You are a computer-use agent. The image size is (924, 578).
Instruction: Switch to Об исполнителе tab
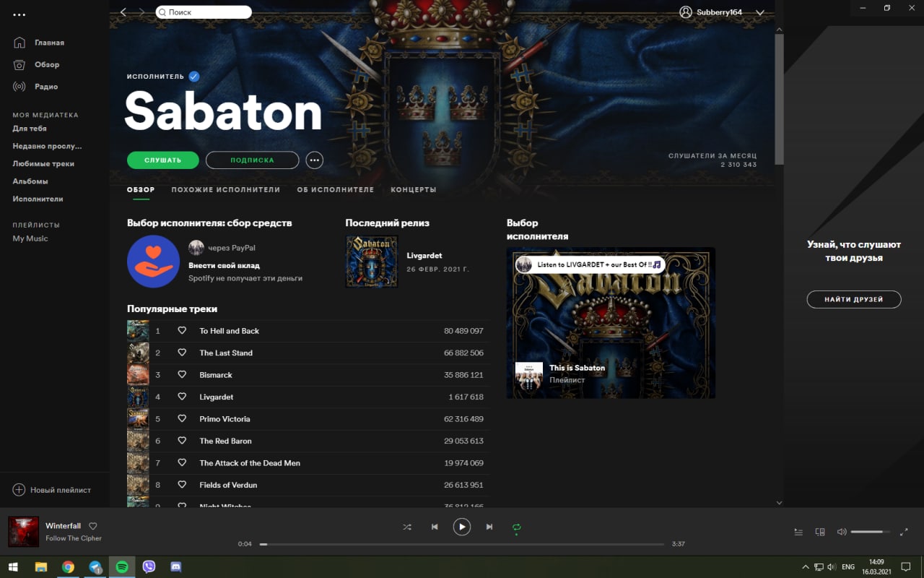tap(336, 190)
